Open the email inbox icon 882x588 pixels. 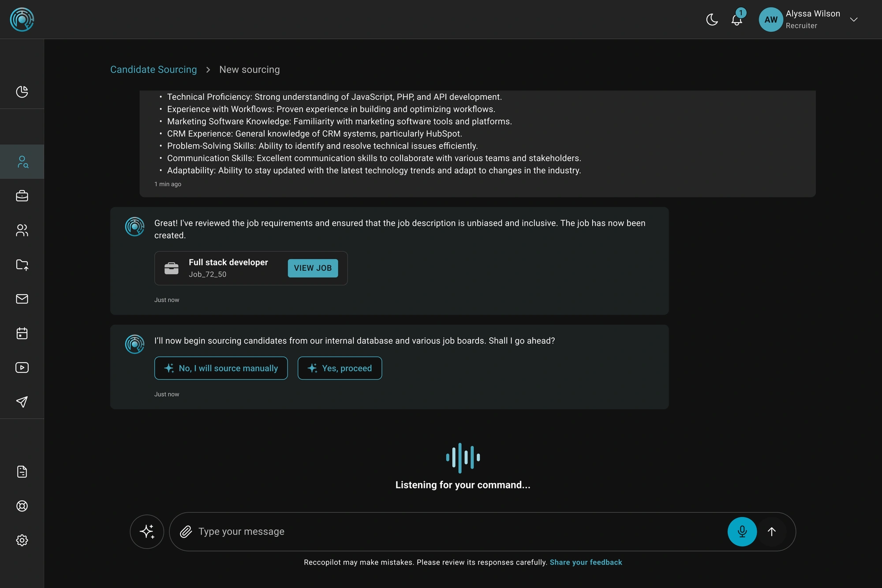[x=22, y=299]
